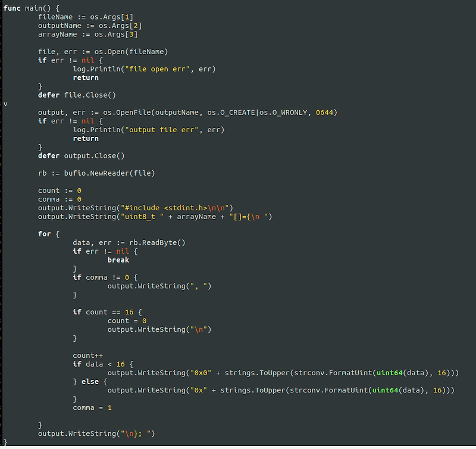Screen dimensions: 476x449
Task: Click the os.Open(fileName) call
Action: point(132,51)
